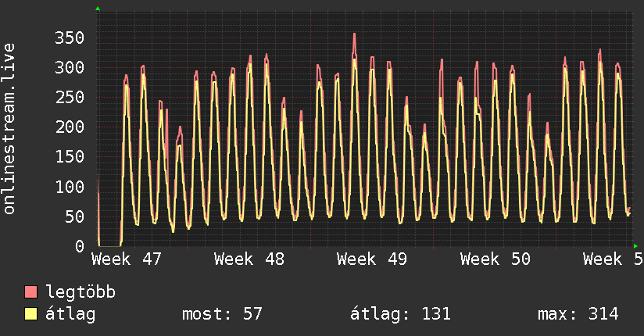Click the 50 y-axis tick label
The width and height of the screenshot is (644, 336).
[75, 216]
